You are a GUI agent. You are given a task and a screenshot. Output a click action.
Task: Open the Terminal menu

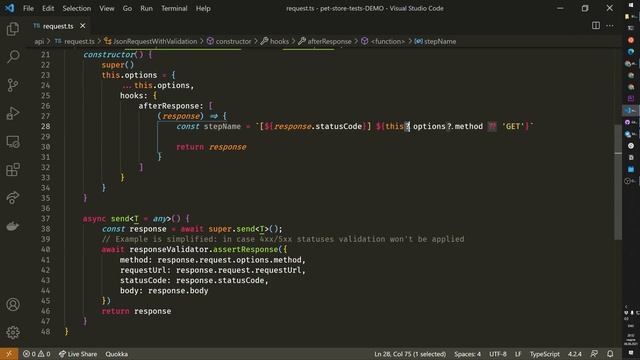coord(174,8)
